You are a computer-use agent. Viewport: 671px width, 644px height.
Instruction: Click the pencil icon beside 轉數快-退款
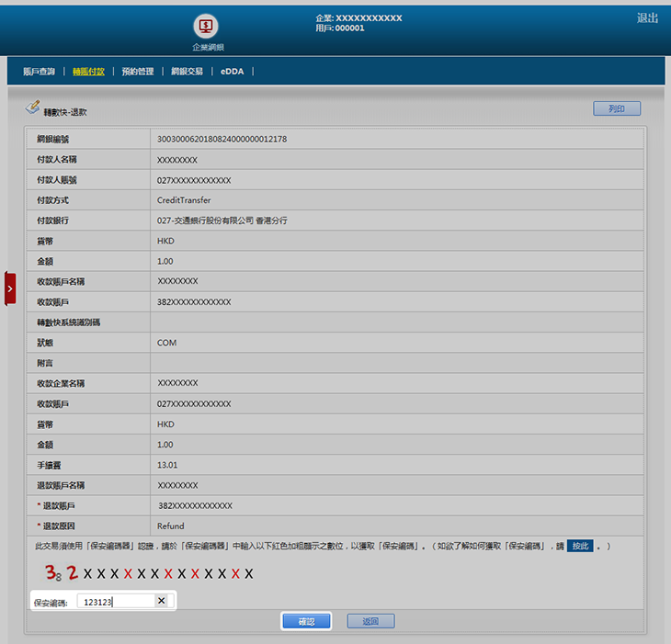[33, 108]
